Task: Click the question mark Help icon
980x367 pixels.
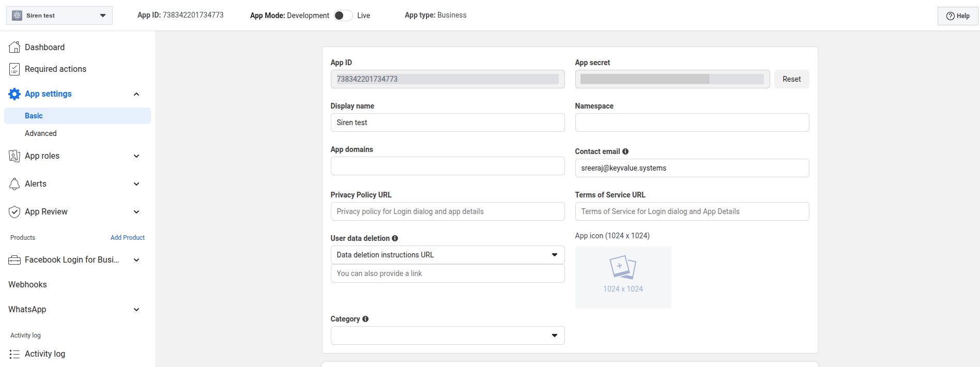Action: pyautogui.click(x=950, y=16)
